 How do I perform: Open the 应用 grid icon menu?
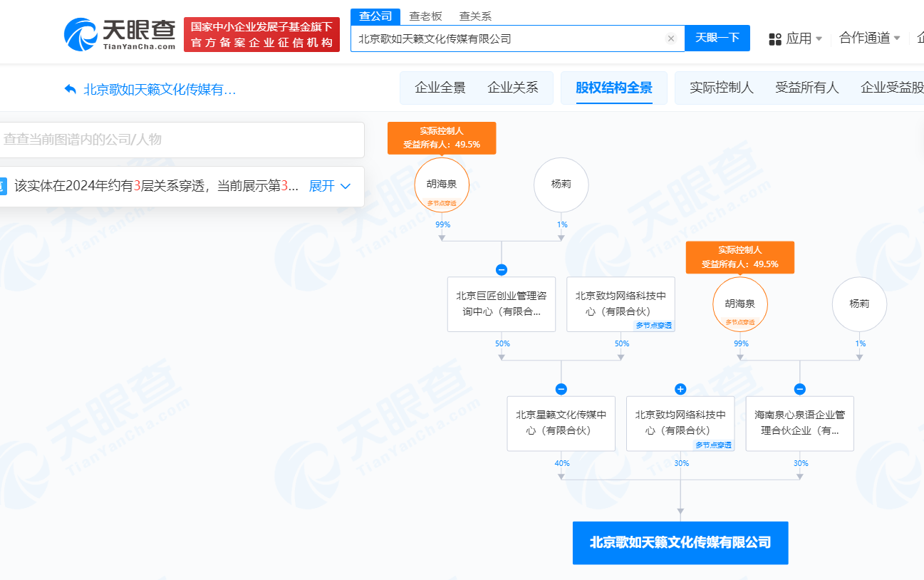774,38
